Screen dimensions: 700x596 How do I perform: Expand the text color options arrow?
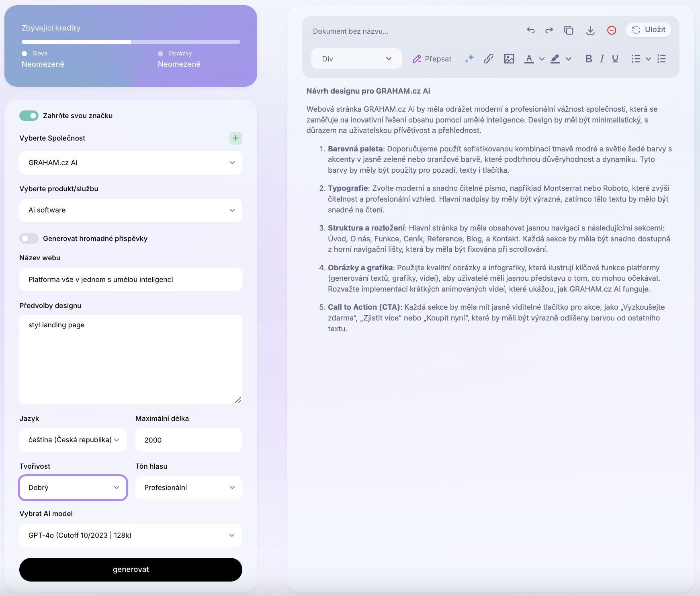pyautogui.click(x=542, y=59)
